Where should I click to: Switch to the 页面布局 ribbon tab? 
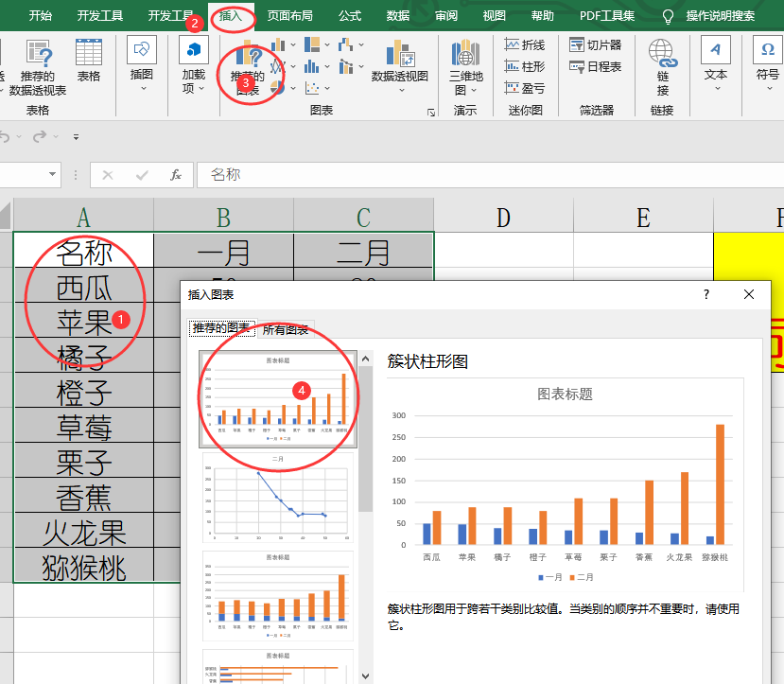point(290,16)
